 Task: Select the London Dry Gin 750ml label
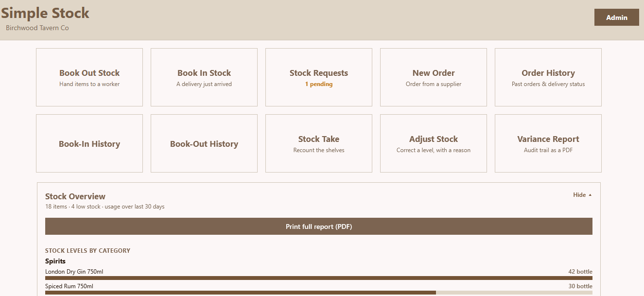click(74, 272)
